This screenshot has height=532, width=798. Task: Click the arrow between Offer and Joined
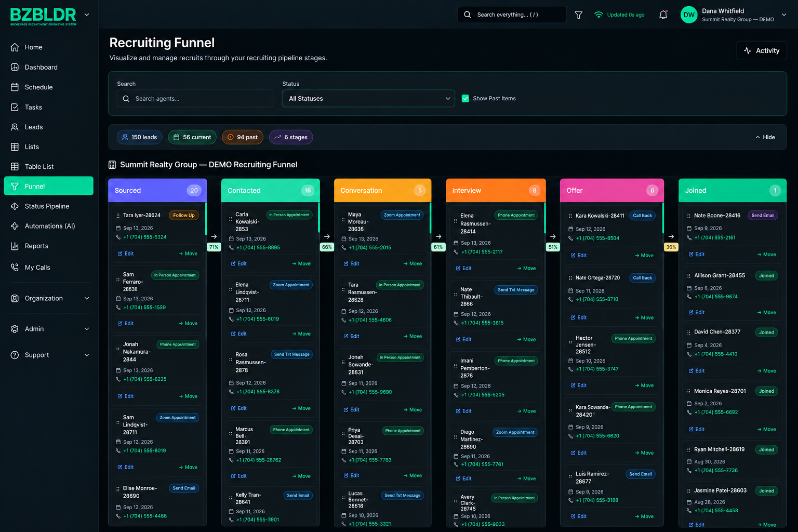671,236
